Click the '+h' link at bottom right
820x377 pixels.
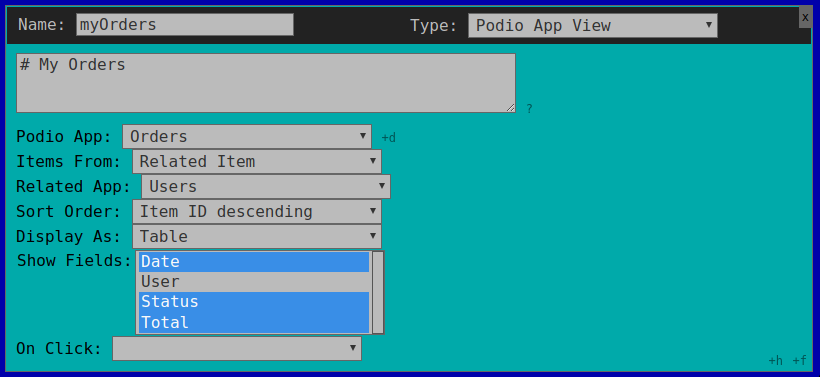tap(776, 360)
